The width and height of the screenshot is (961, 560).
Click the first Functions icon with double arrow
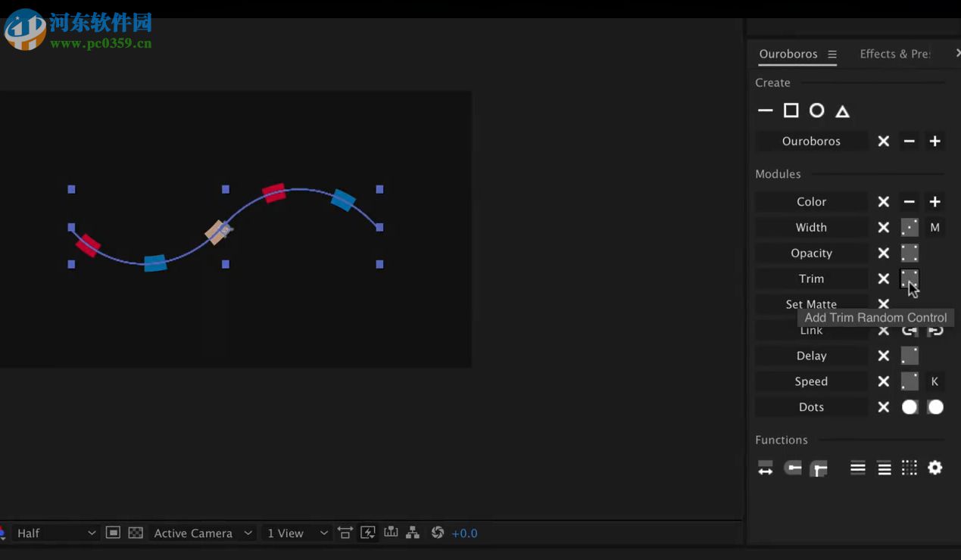(x=765, y=468)
